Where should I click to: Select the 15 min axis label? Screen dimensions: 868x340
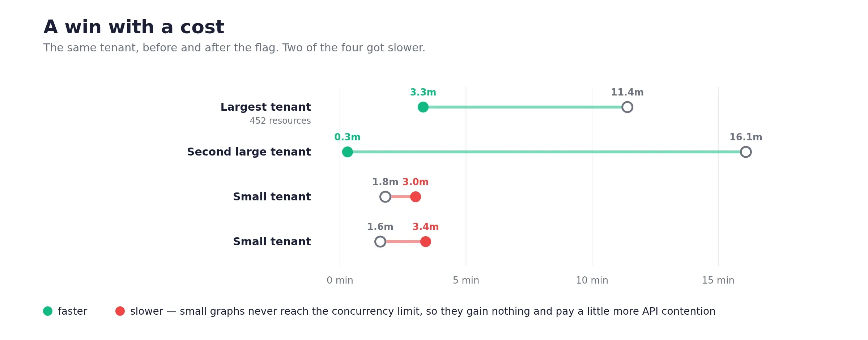[x=718, y=280]
